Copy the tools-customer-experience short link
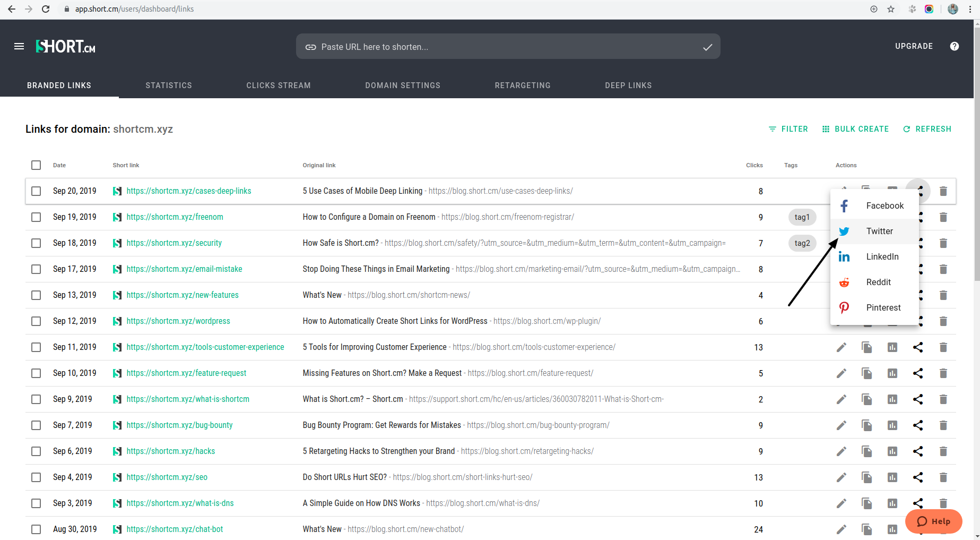Viewport: 980px width, 540px height. 867,347
